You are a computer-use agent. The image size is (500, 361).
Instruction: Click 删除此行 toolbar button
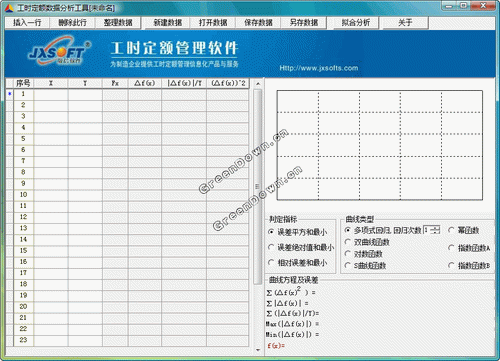pyautogui.click(x=72, y=23)
